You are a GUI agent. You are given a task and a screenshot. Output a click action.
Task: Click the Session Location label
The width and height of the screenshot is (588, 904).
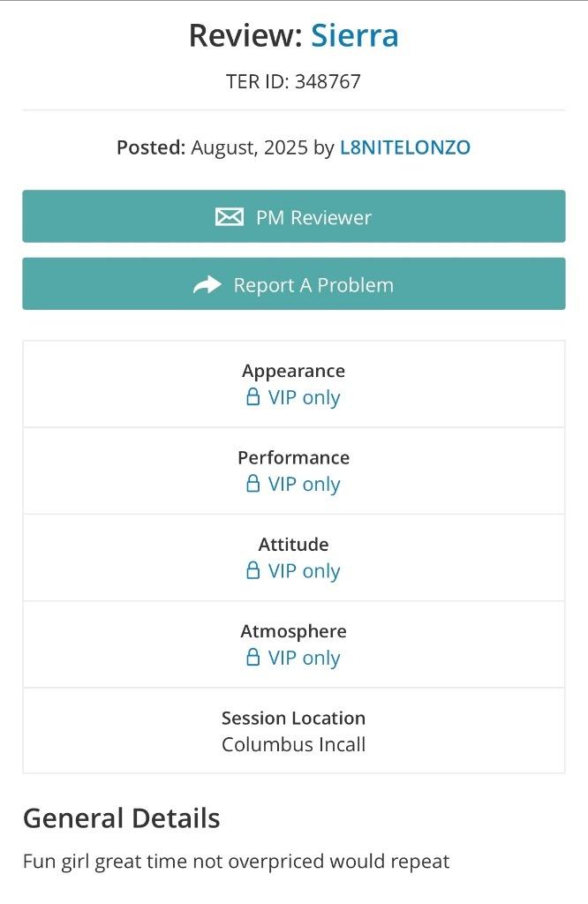[293, 718]
